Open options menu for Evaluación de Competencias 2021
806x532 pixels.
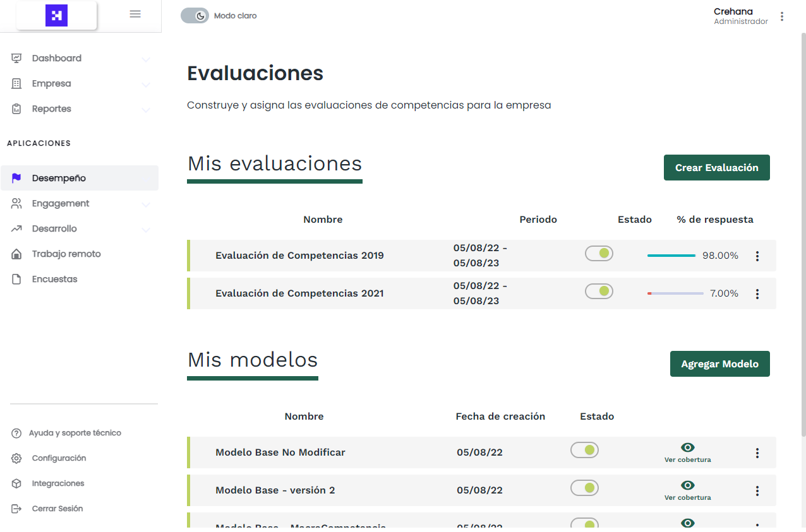(x=757, y=293)
